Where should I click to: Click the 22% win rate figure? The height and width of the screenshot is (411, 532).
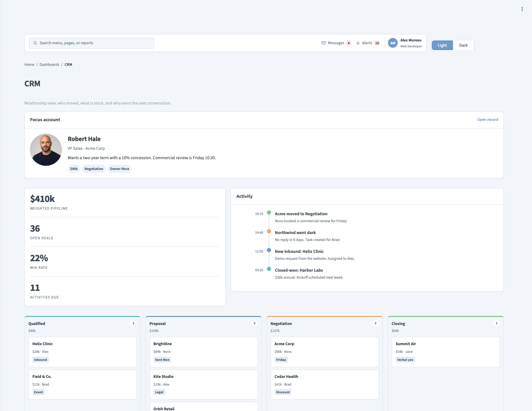39,258
